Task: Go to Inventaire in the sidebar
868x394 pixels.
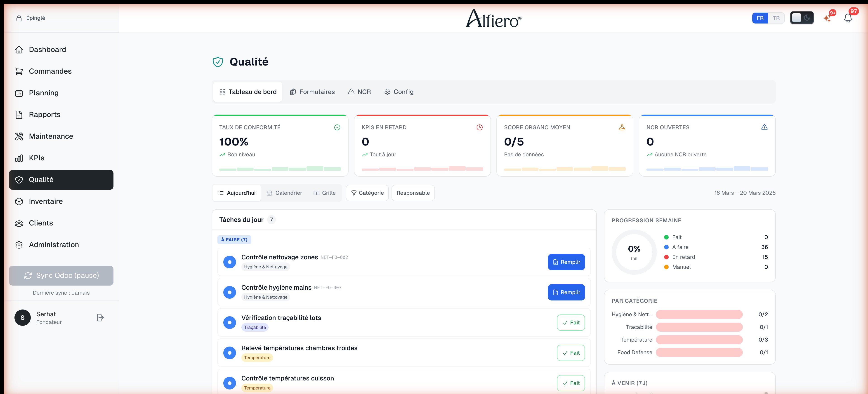Action: (x=45, y=201)
